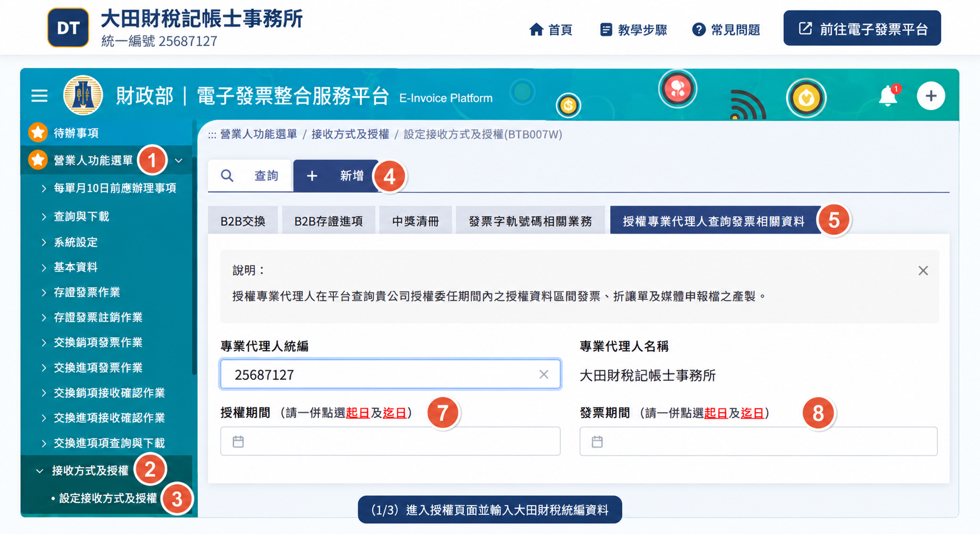The width and height of the screenshot is (980, 534).
Task: Click the 發票期間 date range field
Action: click(x=759, y=441)
